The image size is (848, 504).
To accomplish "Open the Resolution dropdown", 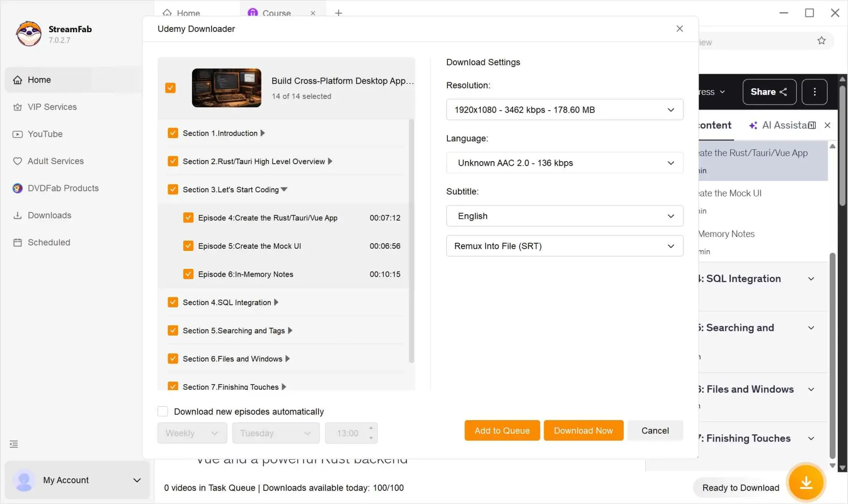I will click(565, 110).
